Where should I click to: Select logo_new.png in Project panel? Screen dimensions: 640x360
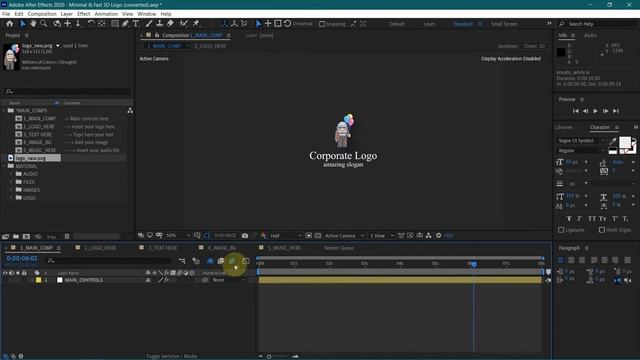click(31, 158)
